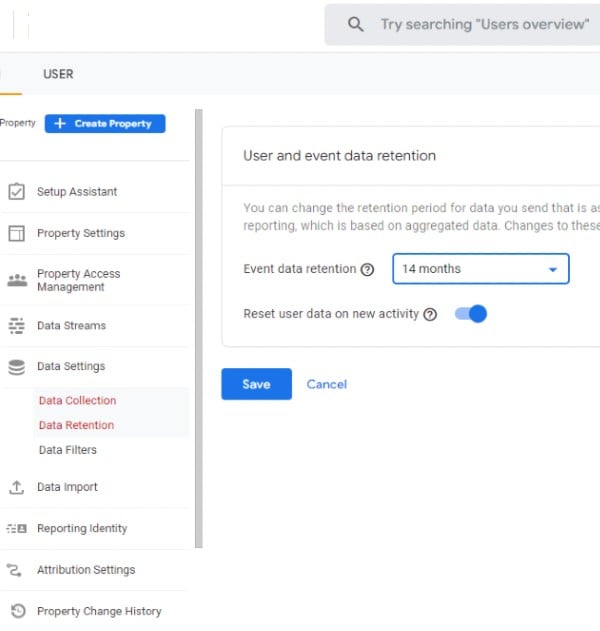
Task: Toggle Reset user data on new activity
Action: 471,314
